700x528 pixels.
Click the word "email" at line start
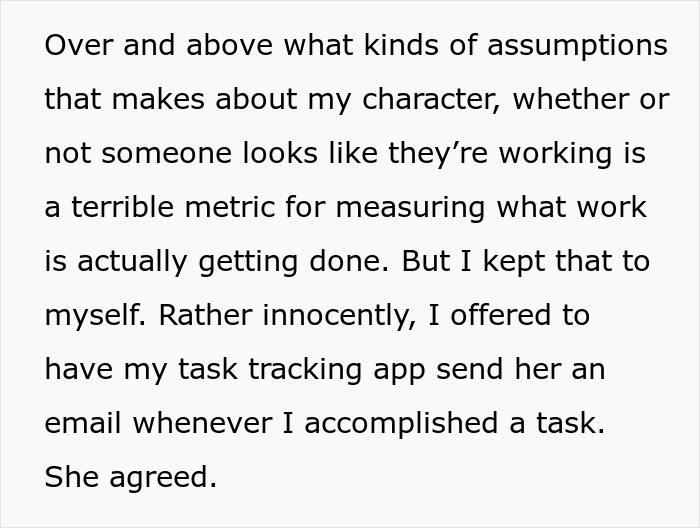[82, 424]
